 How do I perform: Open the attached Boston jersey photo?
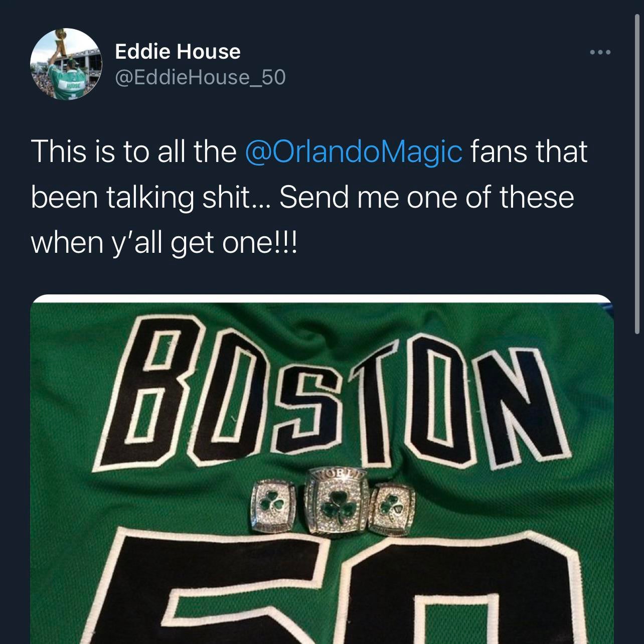coord(322,469)
